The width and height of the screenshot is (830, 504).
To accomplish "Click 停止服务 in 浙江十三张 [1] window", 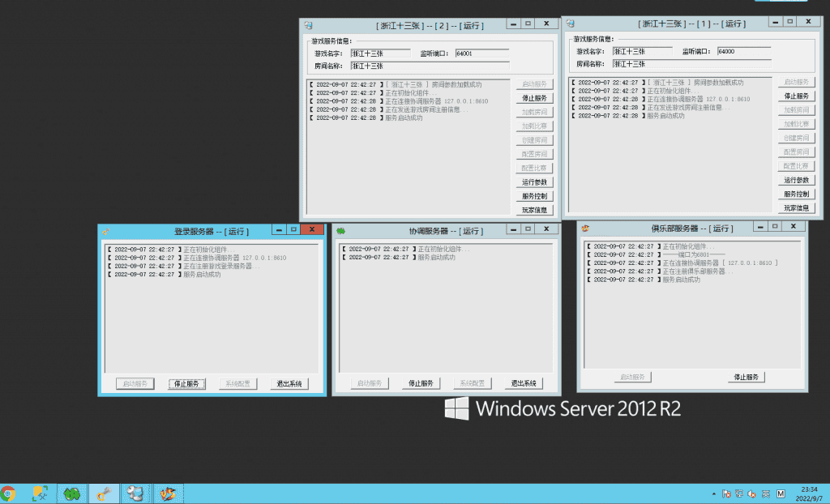I will tap(796, 96).
